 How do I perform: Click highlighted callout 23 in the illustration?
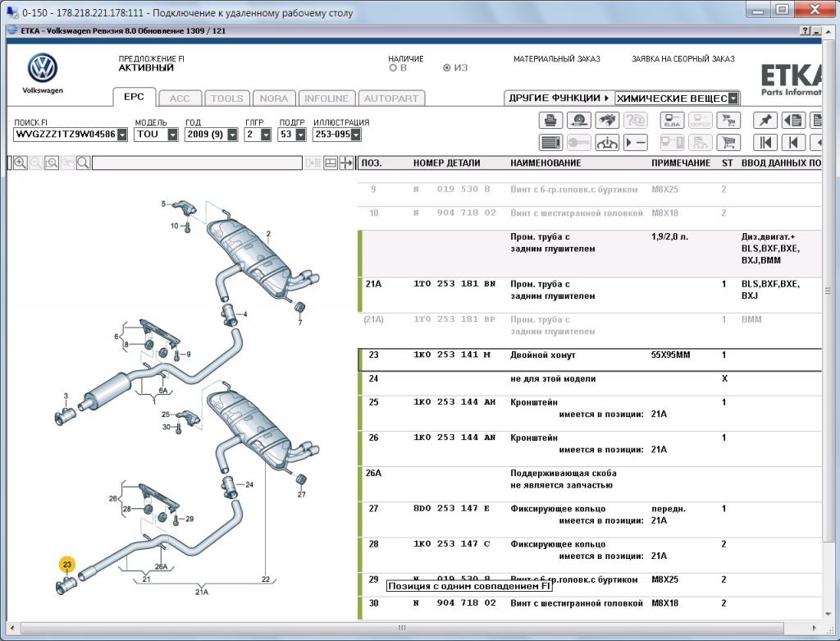tap(67, 565)
